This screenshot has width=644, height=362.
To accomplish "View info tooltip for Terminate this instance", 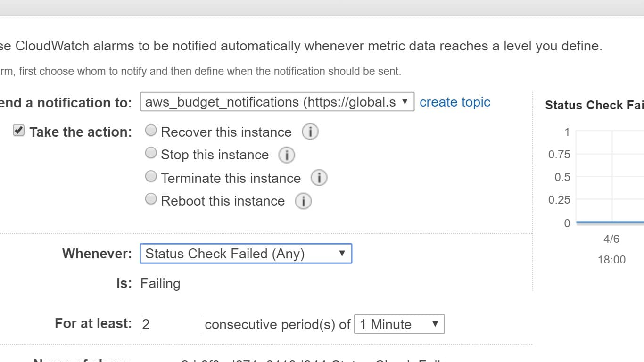I will click(x=320, y=178).
